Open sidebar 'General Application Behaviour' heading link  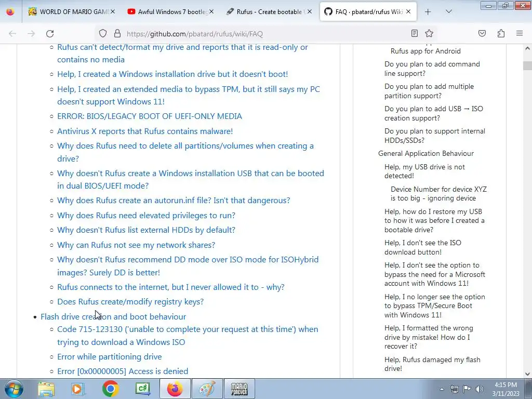pos(426,153)
